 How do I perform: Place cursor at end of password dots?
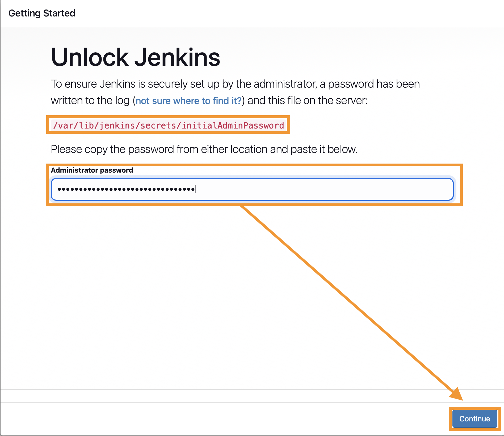195,189
